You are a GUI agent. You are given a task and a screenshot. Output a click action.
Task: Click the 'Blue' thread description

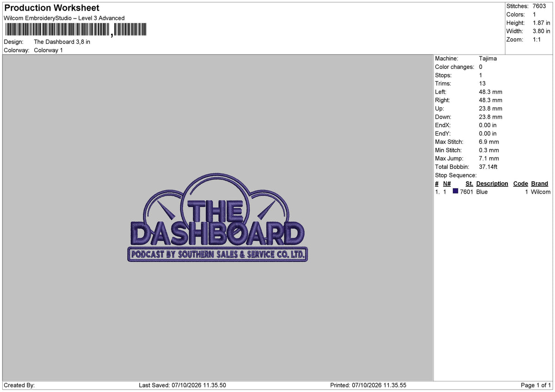click(x=482, y=192)
